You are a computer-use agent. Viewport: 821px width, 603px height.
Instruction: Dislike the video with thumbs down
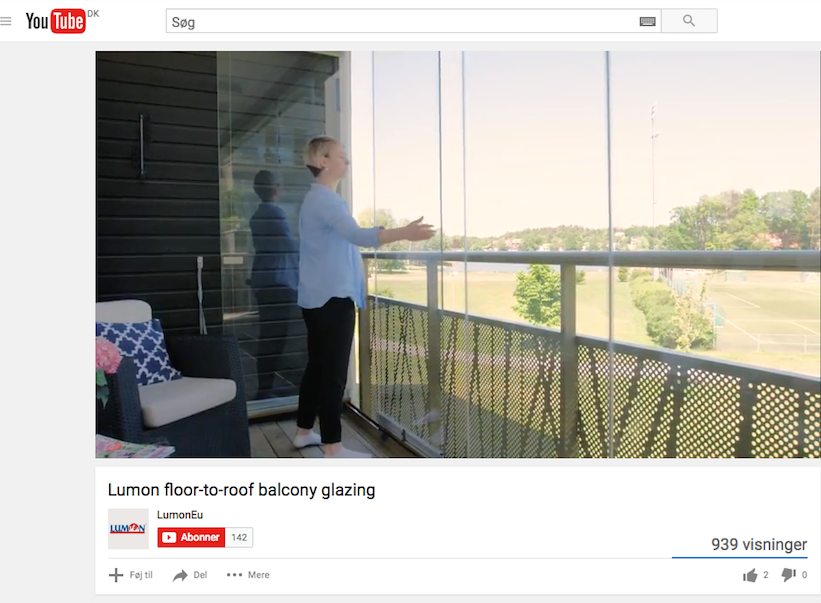789,575
